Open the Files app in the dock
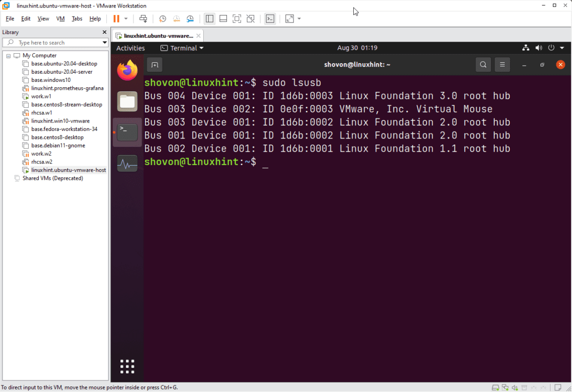572x392 pixels. 127,101
